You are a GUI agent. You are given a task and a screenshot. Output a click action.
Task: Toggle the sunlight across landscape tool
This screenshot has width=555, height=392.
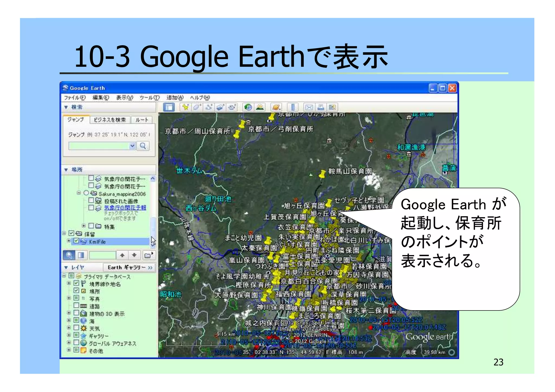(260, 107)
